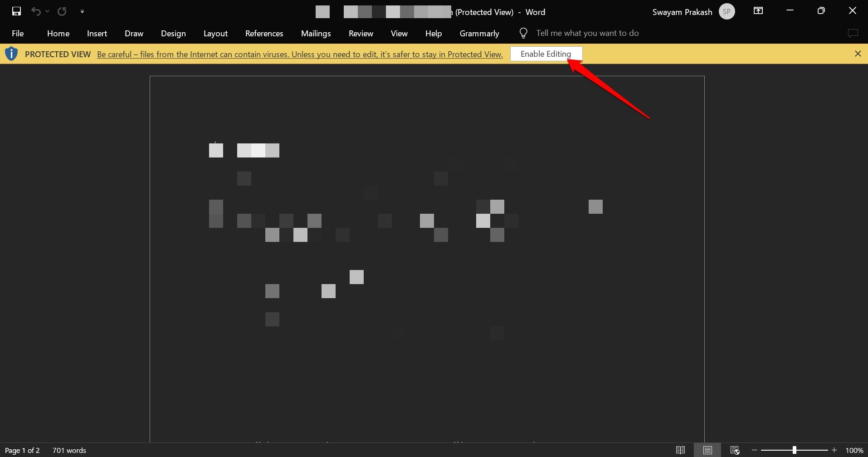This screenshot has width=868, height=457.
Task: Switch to Print Layout view icon
Action: click(x=707, y=450)
